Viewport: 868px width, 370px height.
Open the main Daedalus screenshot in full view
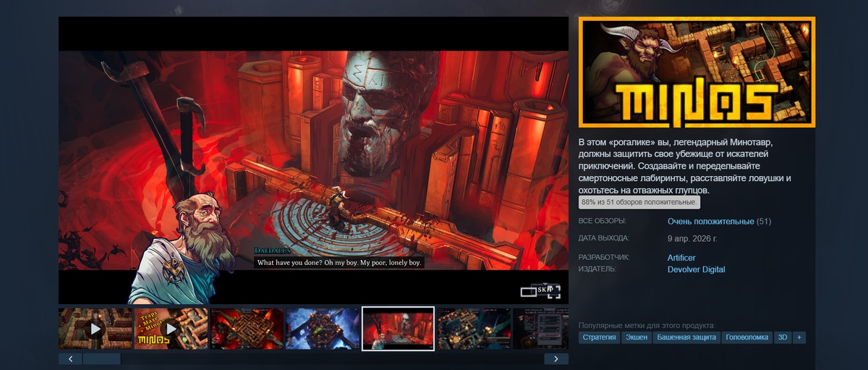coord(313,160)
